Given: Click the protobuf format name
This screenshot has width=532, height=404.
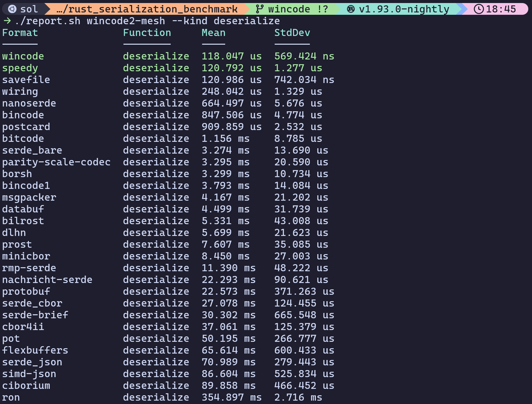Looking at the screenshot, I should (x=26, y=291).
